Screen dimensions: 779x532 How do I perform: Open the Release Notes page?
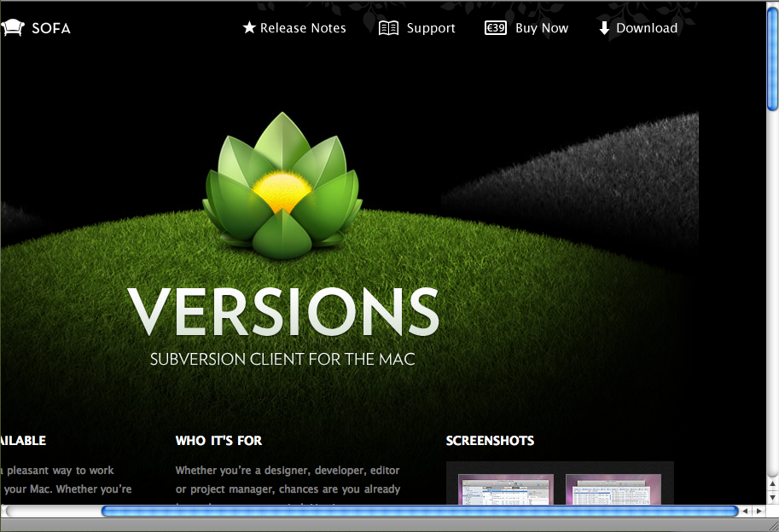[303, 28]
